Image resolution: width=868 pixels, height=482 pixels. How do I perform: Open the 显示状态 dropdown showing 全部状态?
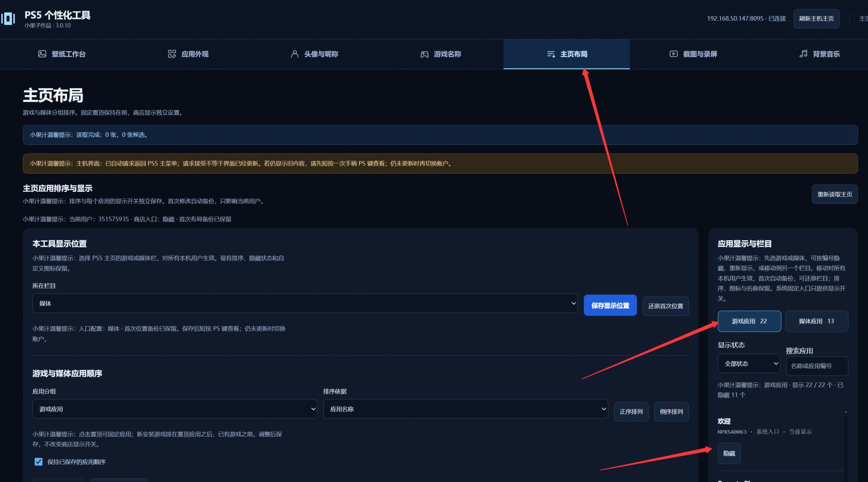[x=748, y=363]
